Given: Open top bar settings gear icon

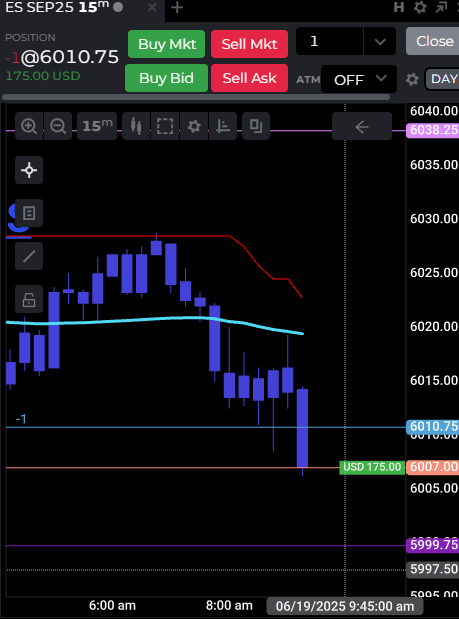Looking at the screenshot, I should (420, 7).
